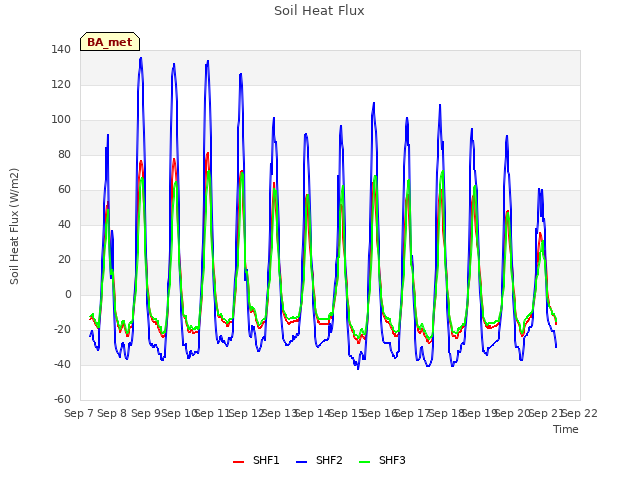Click the Sep 7 date tick label

79,413
